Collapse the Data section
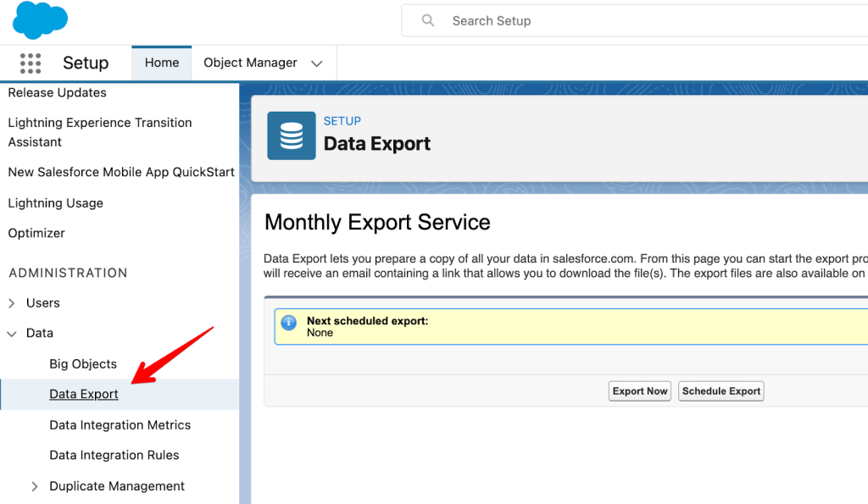This screenshot has height=504, width=868. (12, 333)
